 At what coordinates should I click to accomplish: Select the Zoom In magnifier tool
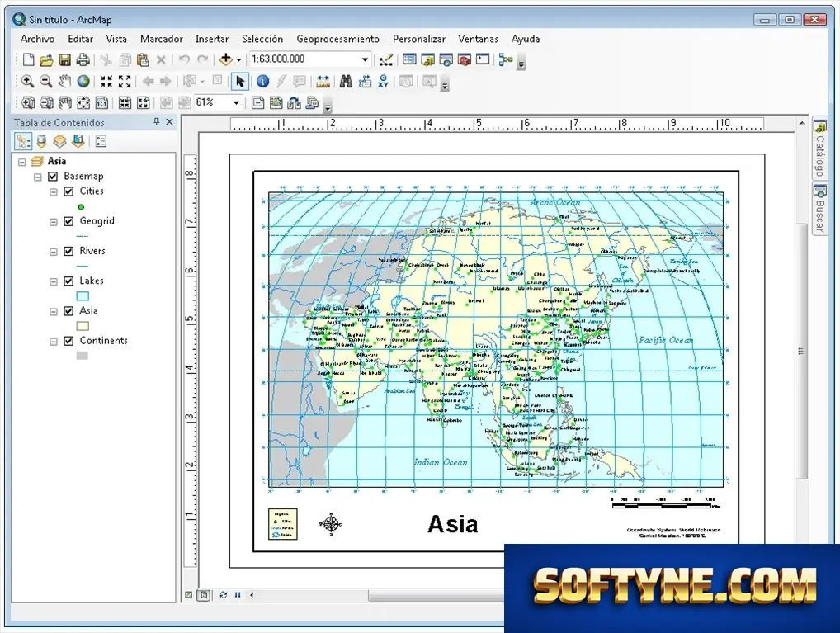[x=27, y=81]
